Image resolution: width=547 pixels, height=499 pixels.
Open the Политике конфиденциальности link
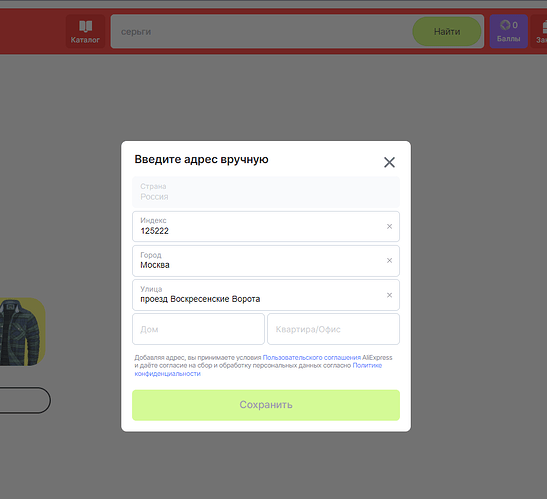click(x=258, y=369)
